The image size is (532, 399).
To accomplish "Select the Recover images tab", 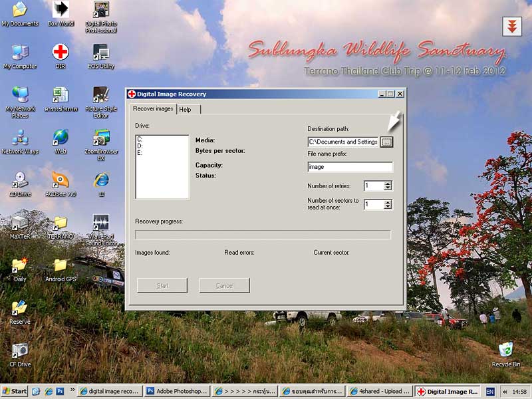I will [x=153, y=108].
